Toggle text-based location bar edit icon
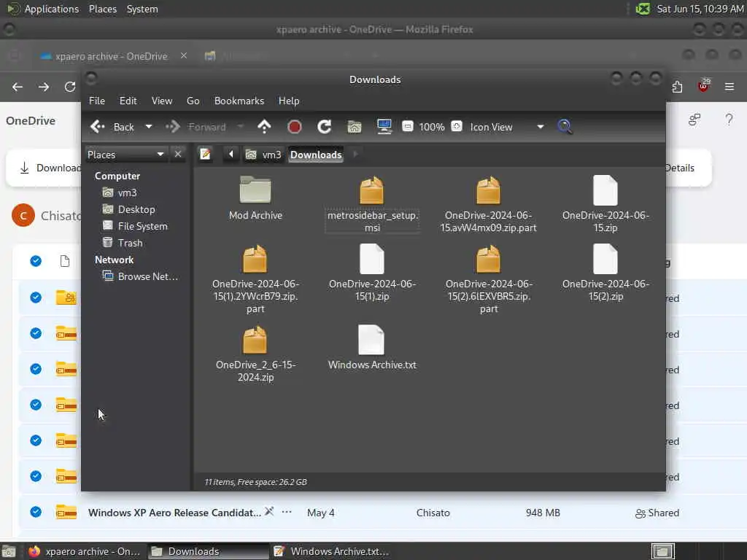Image resolution: width=747 pixels, height=560 pixels. point(205,155)
